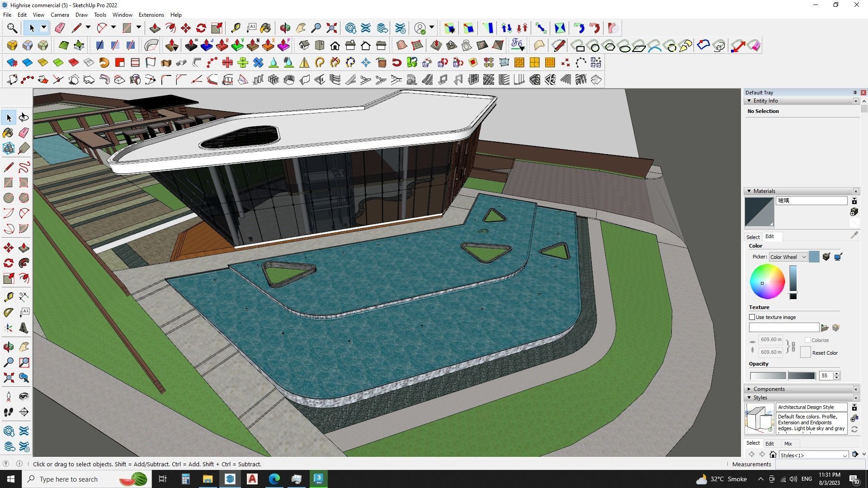Select the Tape Measure tool
The image size is (868, 488).
pyautogui.click(x=8, y=297)
